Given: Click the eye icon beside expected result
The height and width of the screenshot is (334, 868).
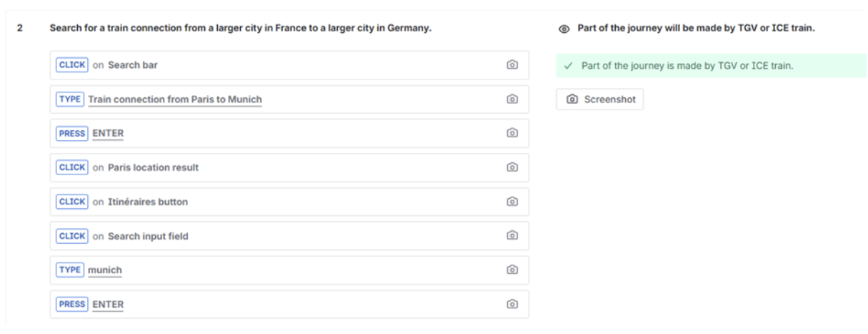Looking at the screenshot, I should pyautogui.click(x=564, y=29).
